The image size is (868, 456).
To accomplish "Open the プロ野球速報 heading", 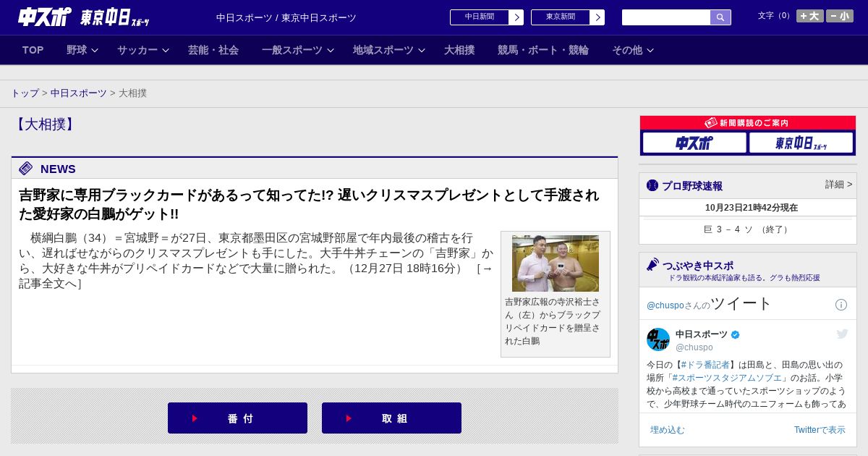I will (x=692, y=186).
